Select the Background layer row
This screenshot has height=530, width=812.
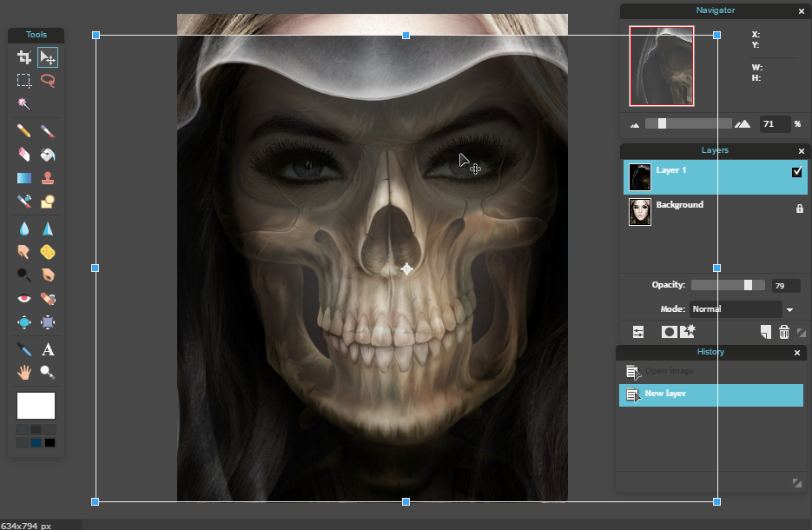tap(715, 212)
